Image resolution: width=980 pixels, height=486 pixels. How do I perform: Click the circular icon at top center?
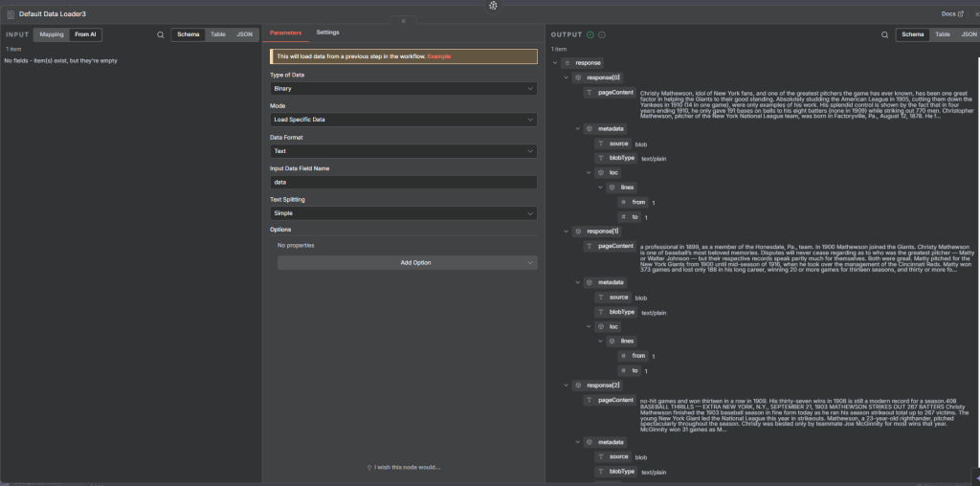coord(493,6)
